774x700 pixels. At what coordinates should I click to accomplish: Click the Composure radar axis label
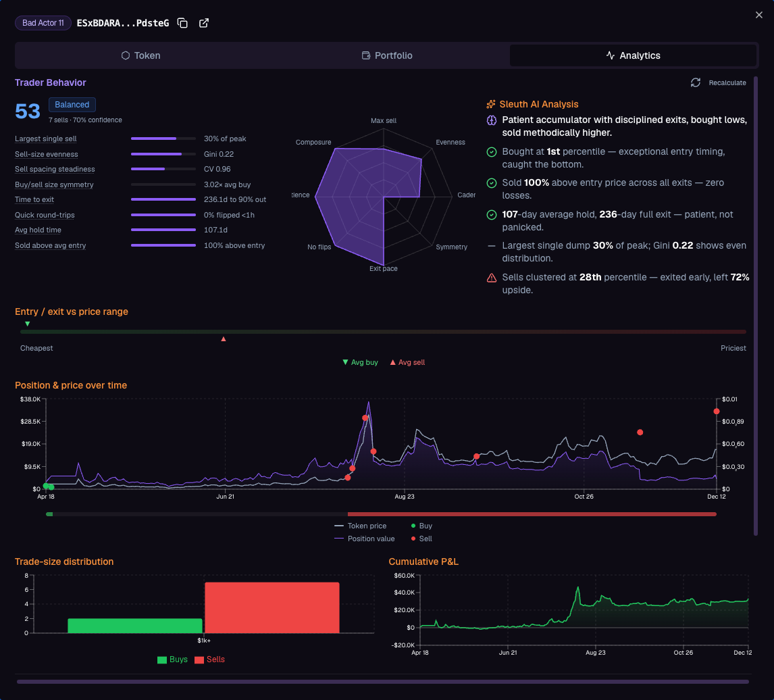(313, 143)
